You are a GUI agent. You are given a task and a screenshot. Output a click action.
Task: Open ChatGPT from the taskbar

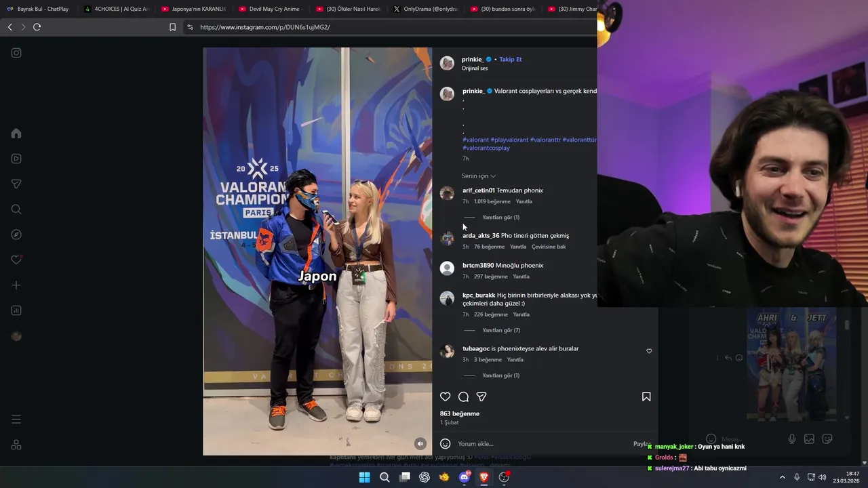click(x=425, y=477)
